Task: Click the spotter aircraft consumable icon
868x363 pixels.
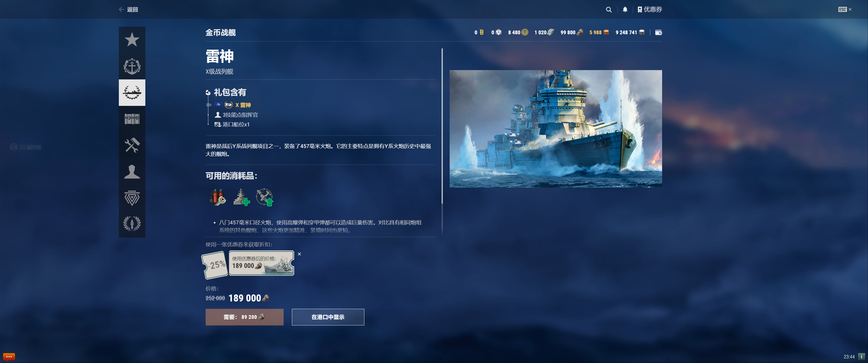Action: point(265,197)
